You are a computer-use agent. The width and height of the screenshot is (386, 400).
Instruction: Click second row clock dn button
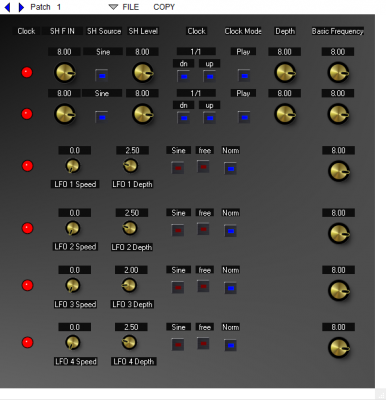coord(184,118)
